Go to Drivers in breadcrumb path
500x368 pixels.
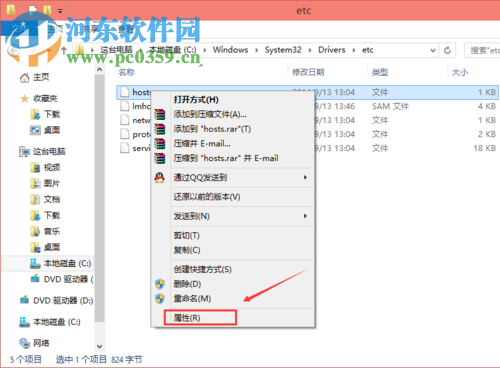[332, 50]
